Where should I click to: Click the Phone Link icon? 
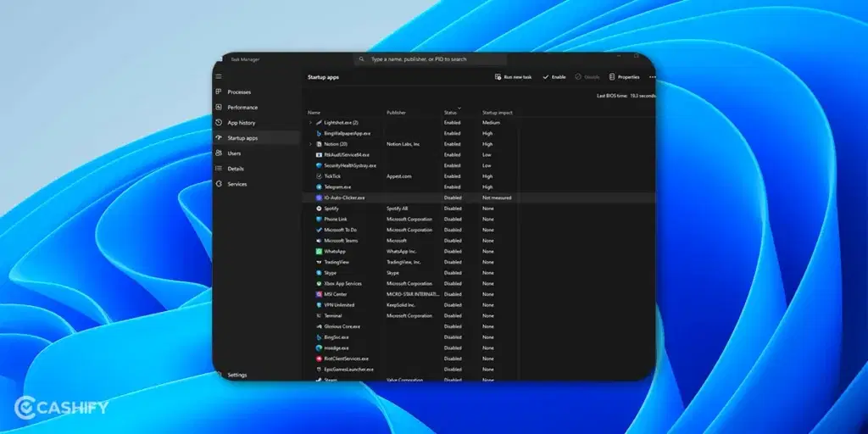[x=319, y=220]
